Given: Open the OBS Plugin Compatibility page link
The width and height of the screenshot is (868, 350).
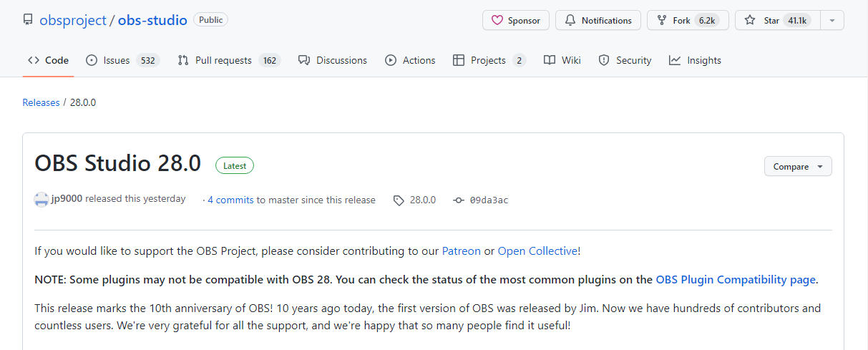Looking at the screenshot, I should [736, 280].
